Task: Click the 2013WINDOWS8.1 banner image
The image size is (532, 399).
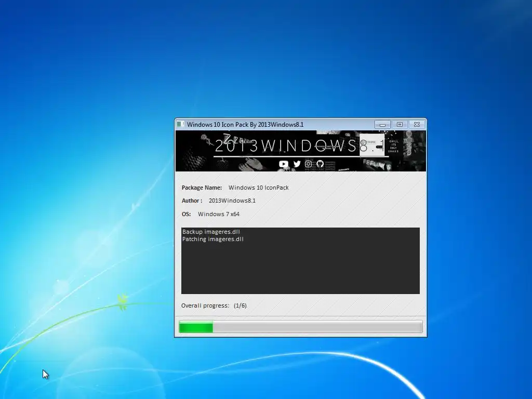Action: point(301,151)
